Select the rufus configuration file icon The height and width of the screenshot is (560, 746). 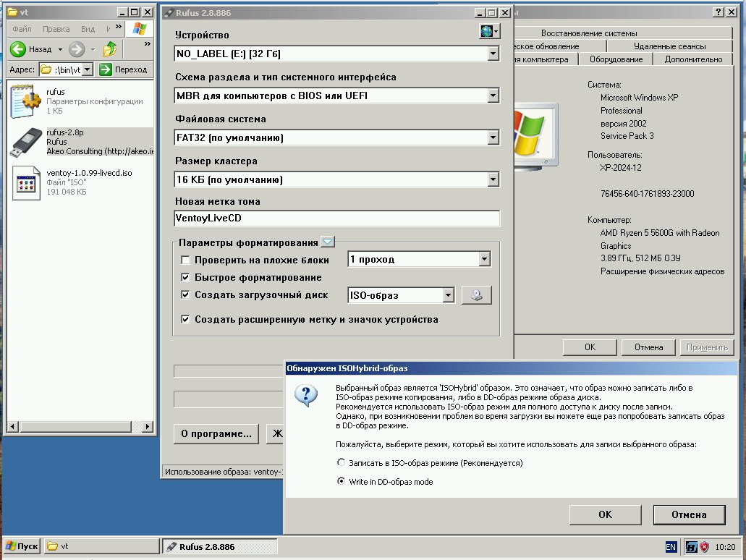pos(25,101)
